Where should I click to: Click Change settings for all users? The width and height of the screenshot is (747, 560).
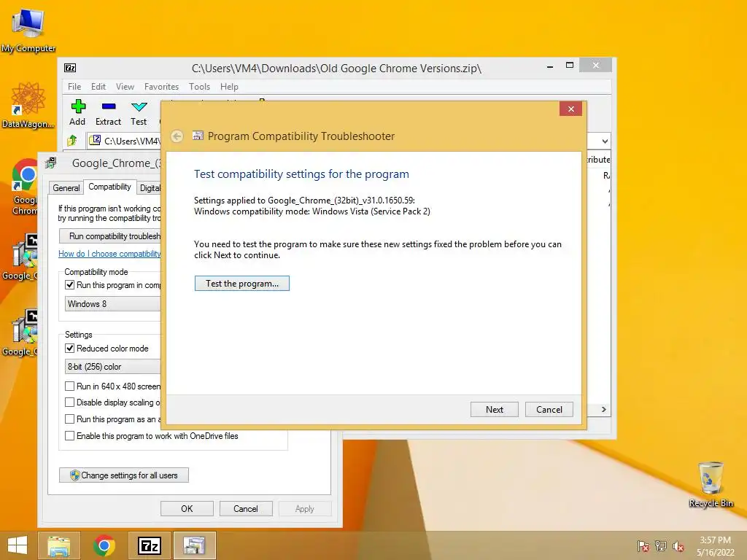click(x=124, y=475)
